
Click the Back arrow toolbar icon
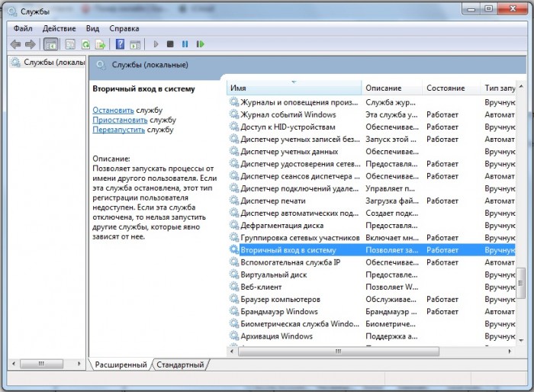(x=16, y=44)
